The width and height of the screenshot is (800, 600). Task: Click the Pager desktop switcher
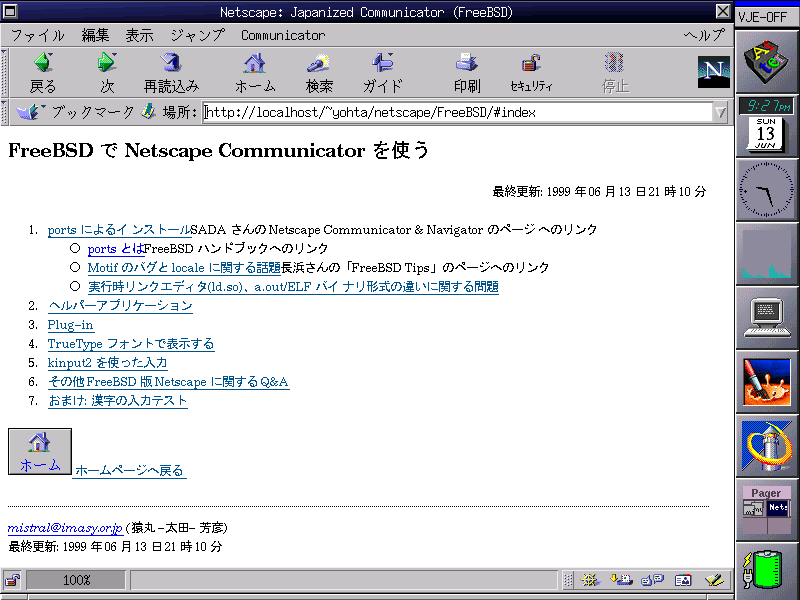coord(766,510)
